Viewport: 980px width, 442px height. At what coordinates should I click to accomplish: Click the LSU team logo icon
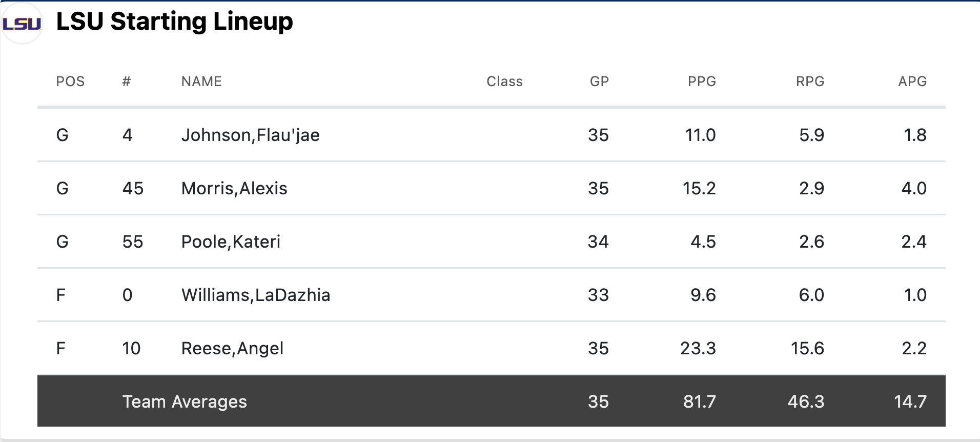(x=22, y=24)
